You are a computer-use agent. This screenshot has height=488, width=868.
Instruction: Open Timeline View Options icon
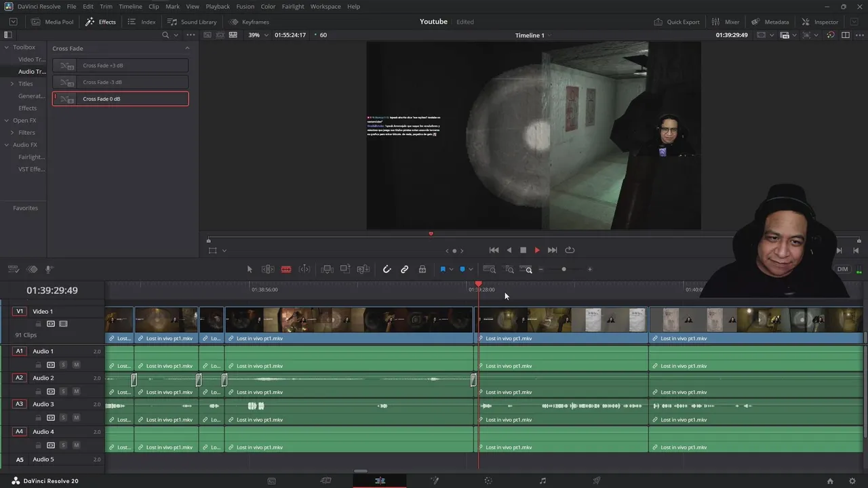pyautogui.click(x=13, y=269)
